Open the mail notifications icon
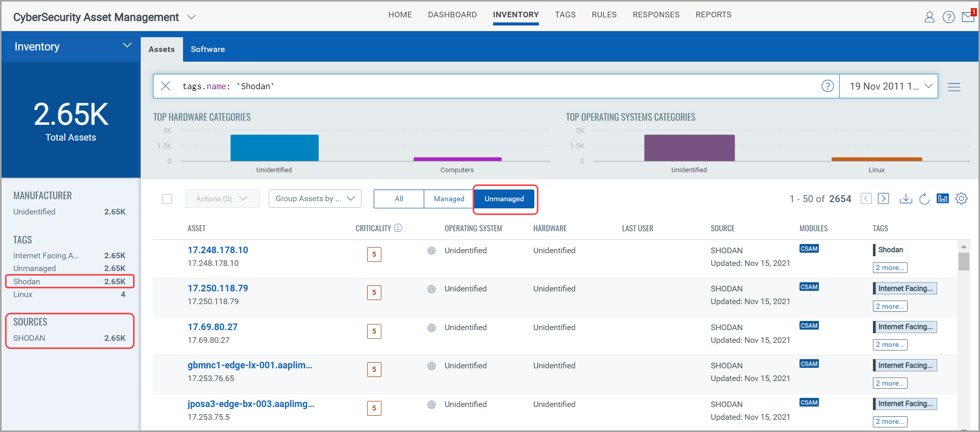The image size is (980, 432). click(x=968, y=17)
